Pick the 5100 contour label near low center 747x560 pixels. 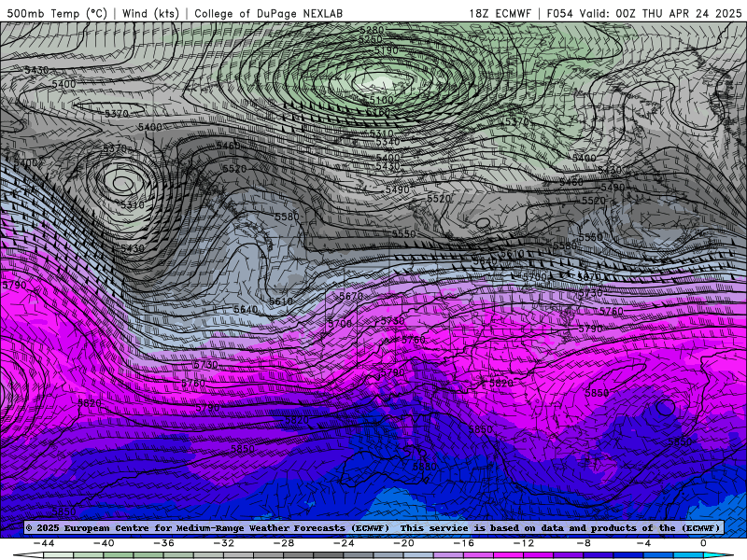tap(382, 100)
